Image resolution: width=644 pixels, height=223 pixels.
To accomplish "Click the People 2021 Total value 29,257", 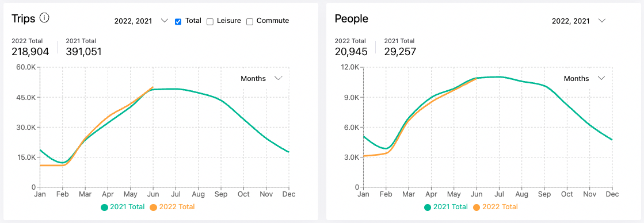I will click(400, 52).
